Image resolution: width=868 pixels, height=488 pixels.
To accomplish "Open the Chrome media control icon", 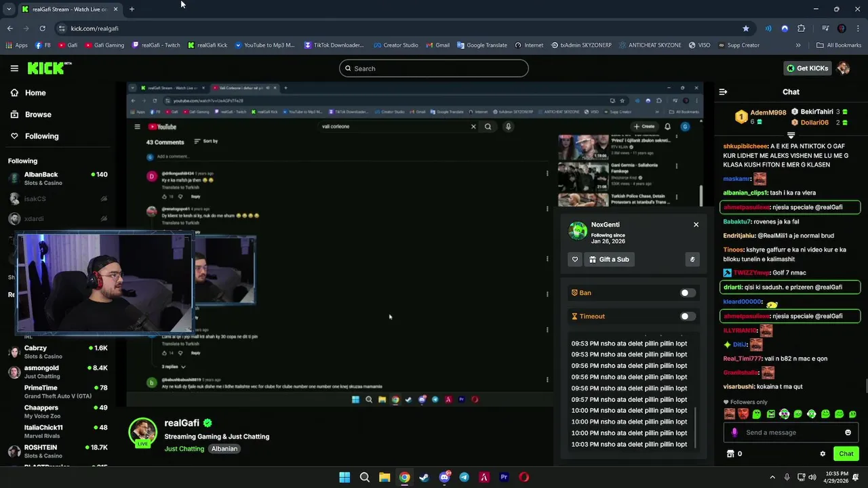I will (x=825, y=28).
